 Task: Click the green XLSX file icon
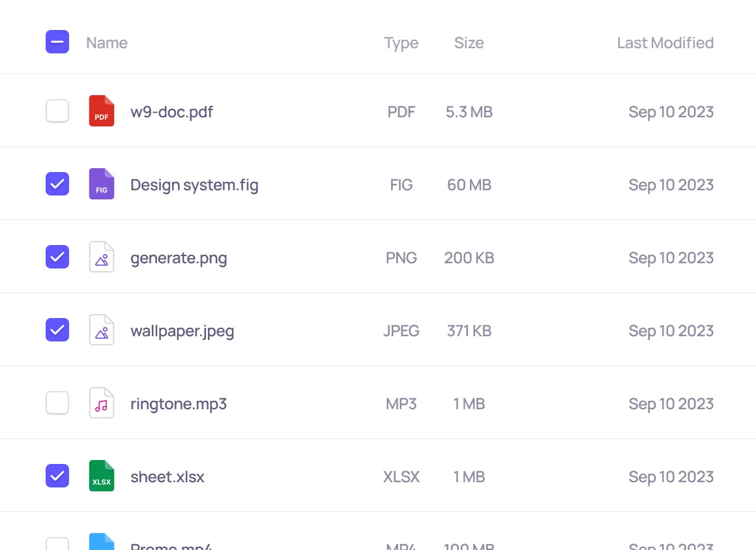[x=102, y=476]
